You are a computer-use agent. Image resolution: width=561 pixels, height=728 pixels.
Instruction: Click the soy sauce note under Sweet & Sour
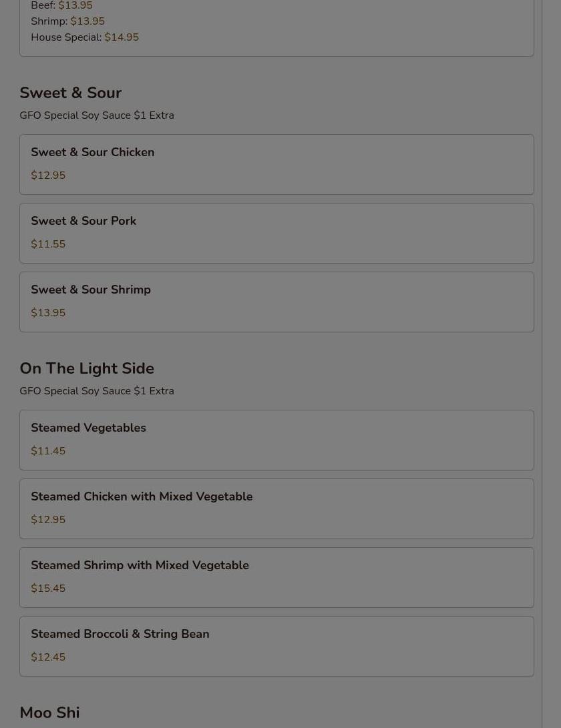pos(97,115)
